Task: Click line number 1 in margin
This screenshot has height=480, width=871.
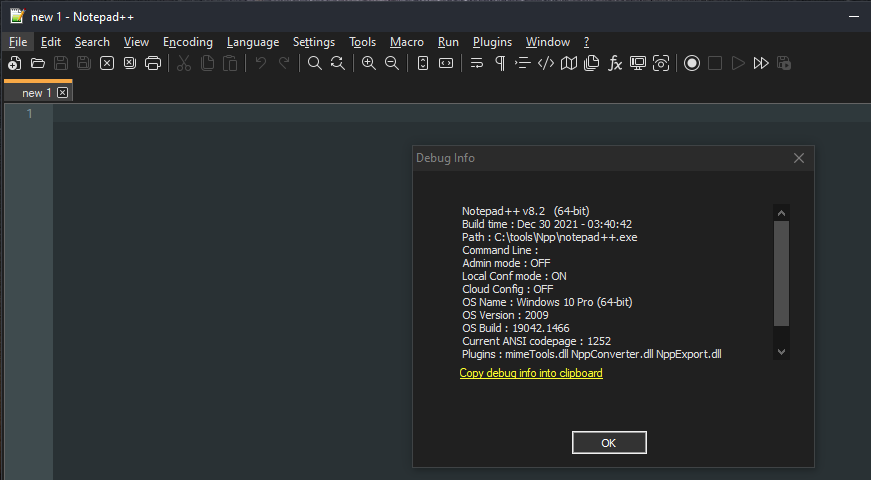Action: 29,114
